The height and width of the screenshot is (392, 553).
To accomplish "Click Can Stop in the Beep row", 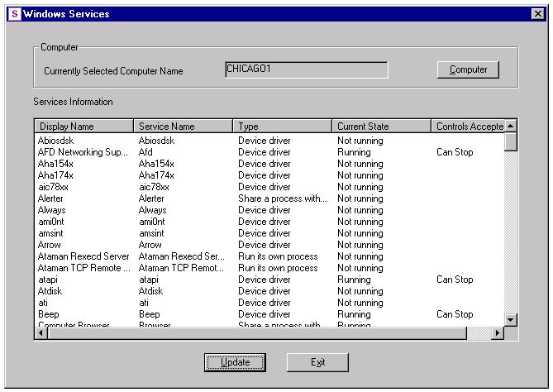I will point(455,314).
